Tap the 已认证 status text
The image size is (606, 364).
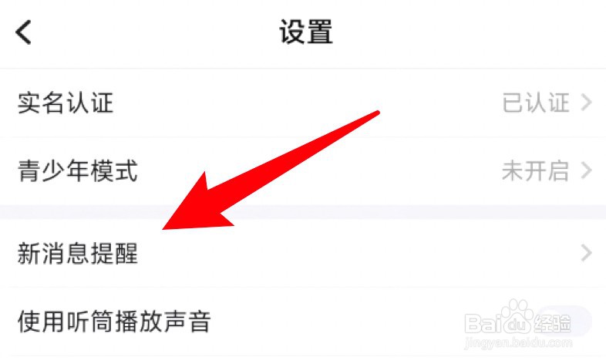click(536, 103)
